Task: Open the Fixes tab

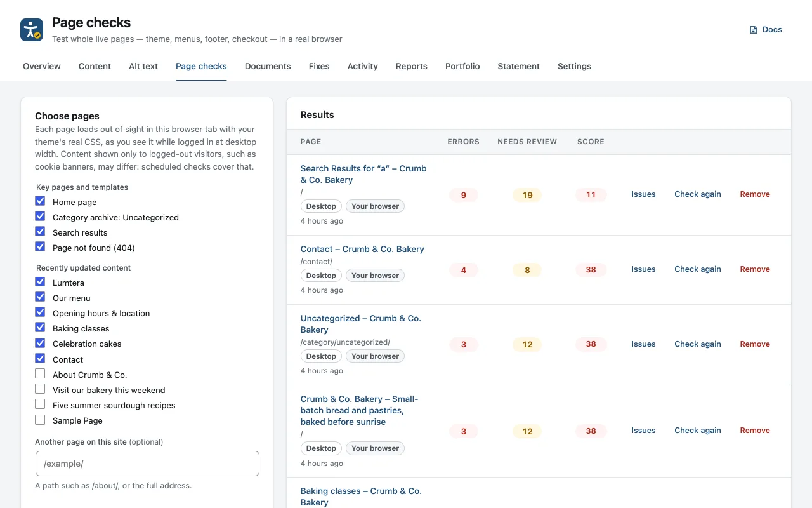Action: pos(319,66)
